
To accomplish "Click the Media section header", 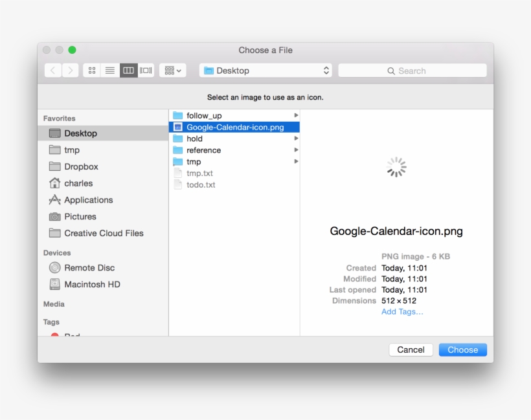I will (54, 304).
